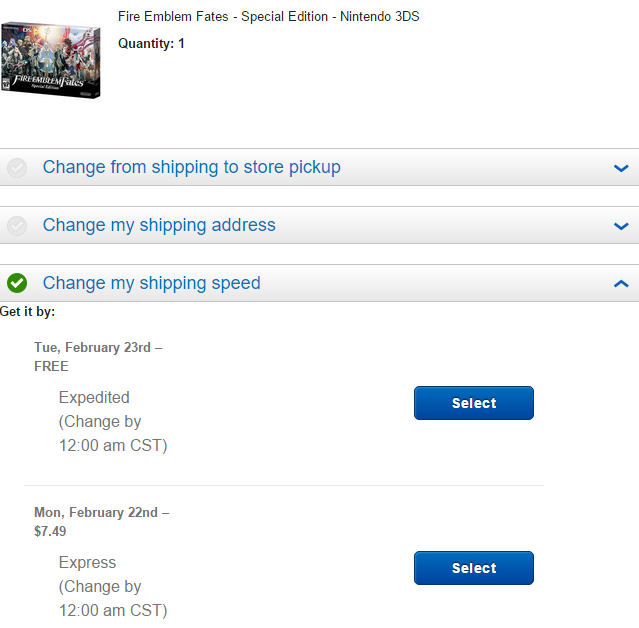The height and width of the screenshot is (628, 639).
Task: Click the 'Get it by:' label
Action: (27, 311)
